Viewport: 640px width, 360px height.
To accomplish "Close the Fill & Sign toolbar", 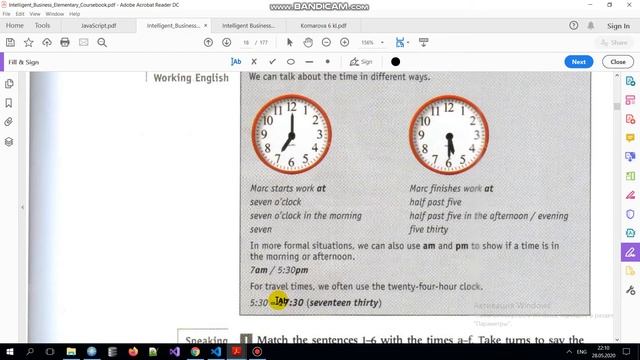I will pyautogui.click(x=618, y=62).
